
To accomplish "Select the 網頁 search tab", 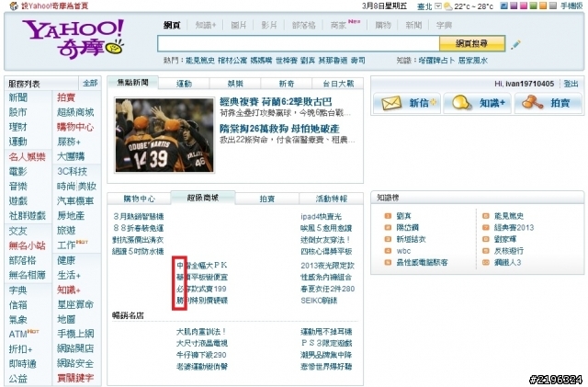I will pos(172,25).
